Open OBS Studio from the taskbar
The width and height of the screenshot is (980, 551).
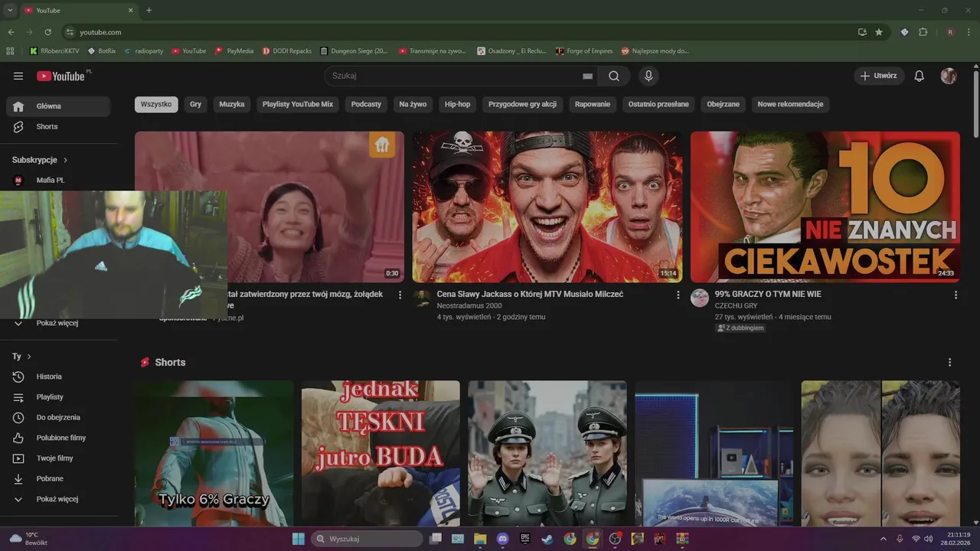pos(615,539)
